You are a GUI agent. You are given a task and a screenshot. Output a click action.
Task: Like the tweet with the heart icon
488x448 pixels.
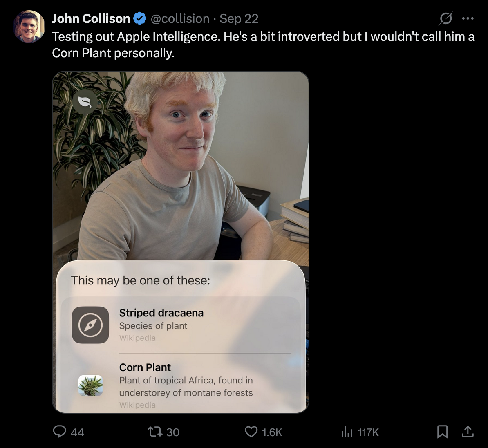251,432
